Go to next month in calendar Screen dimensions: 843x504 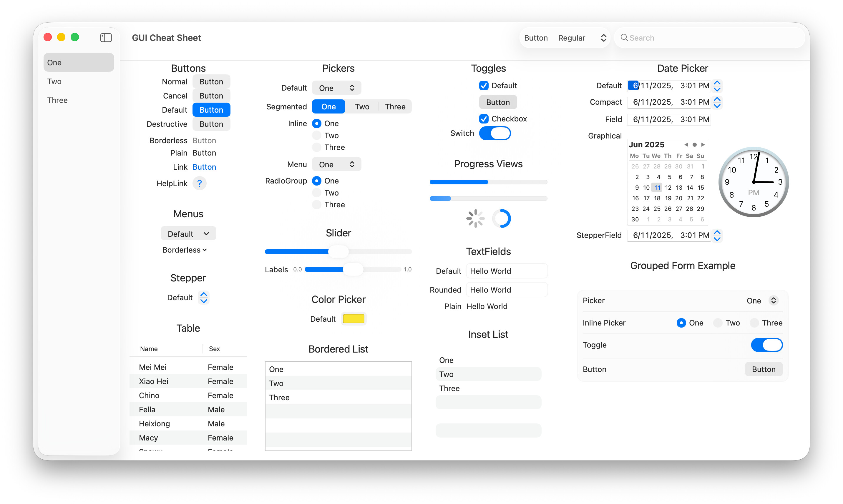[x=703, y=145]
